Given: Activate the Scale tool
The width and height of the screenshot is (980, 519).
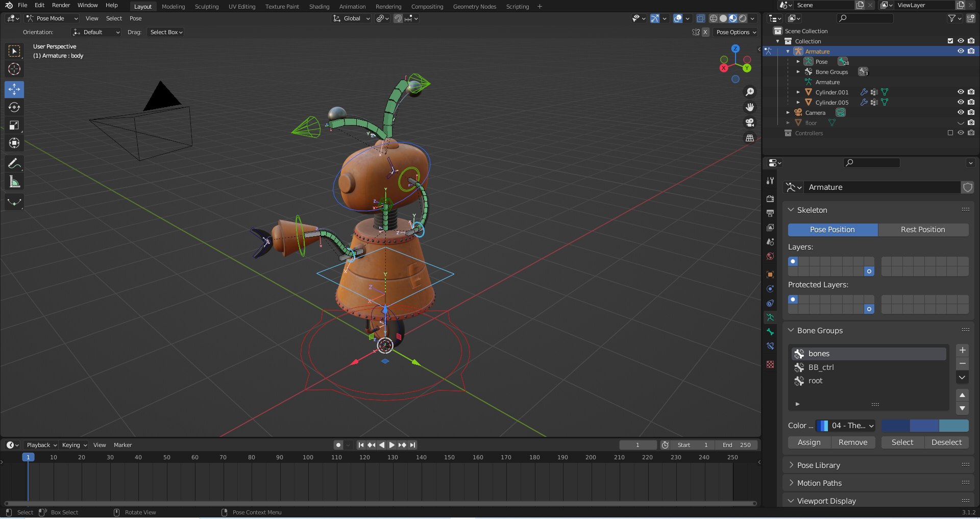Looking at the screenshot, I should pyautogui.click(x=14, y=125).
